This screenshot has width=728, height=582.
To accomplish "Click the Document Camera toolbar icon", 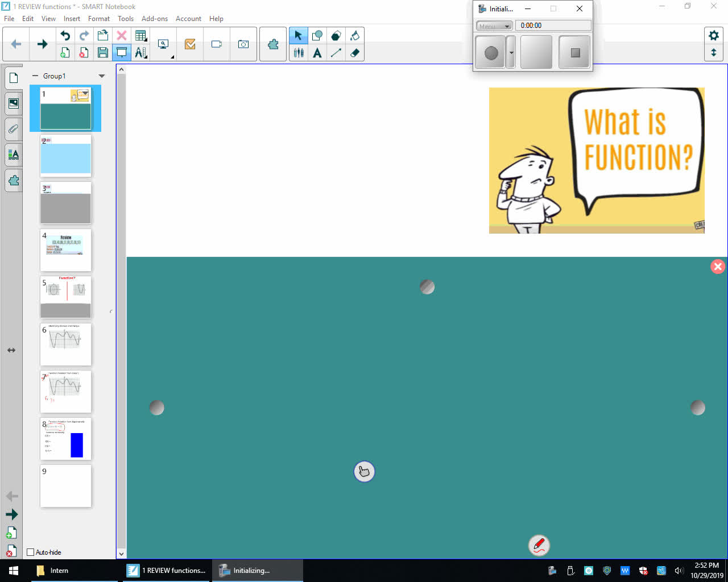I will coord(217,44).
